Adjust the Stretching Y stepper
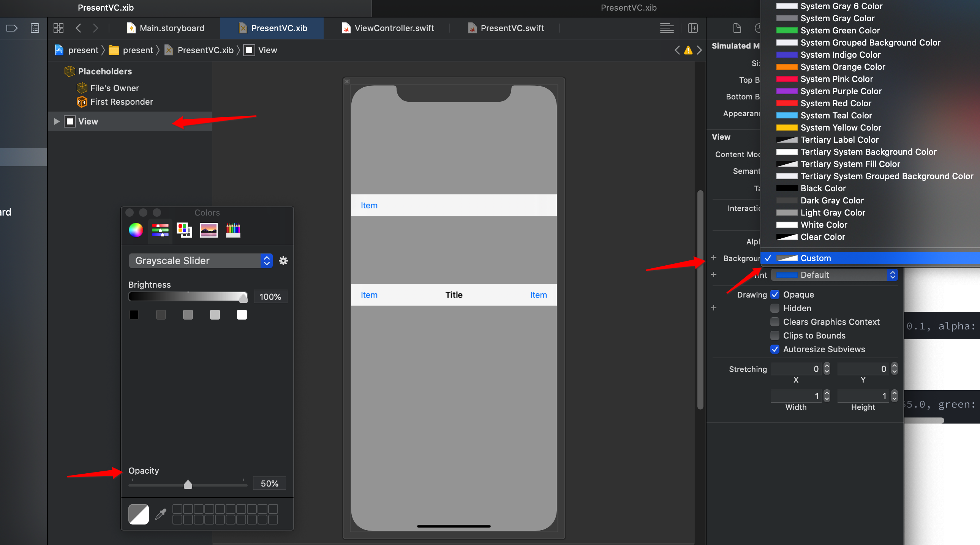The width and height of the screenshot is (980, 545). point(895,369)
